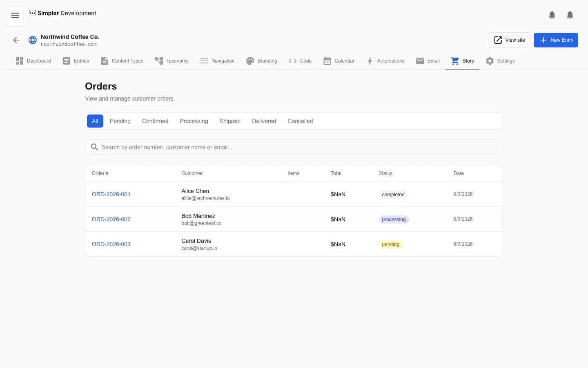Click the Order # column header
Viewport: 588px width, 368px height.
tap(100, 173)
